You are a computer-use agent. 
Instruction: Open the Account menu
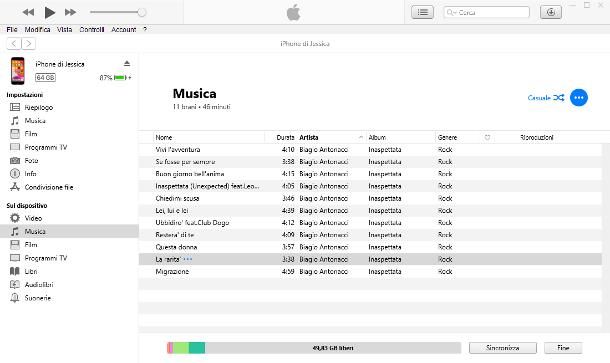pyautogui.click(x=124, y=30)
